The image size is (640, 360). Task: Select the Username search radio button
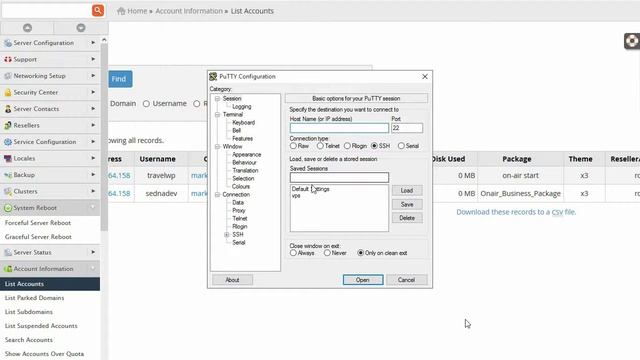tap(146, 104)
